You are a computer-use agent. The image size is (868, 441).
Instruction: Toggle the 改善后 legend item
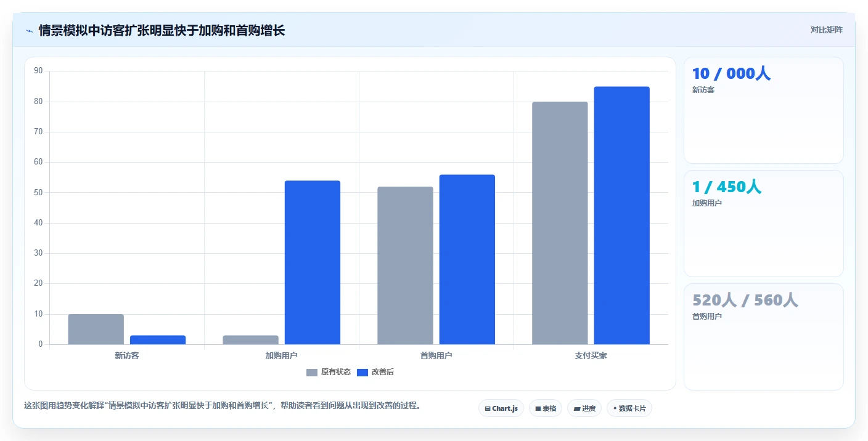click(375, 372)
